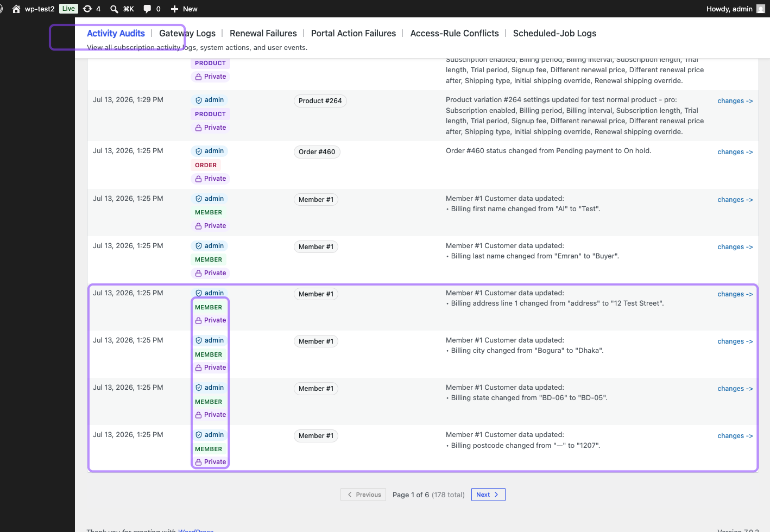The image size is (770, 532).
Task: Click Private lock badge in billing state row
Action: (211, 415)
